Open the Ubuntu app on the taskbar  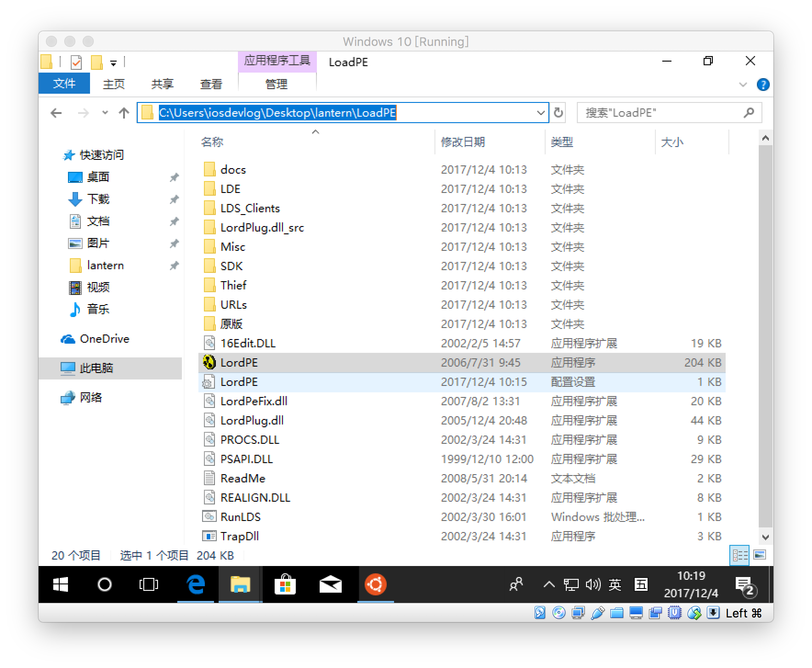coord(375,584)
